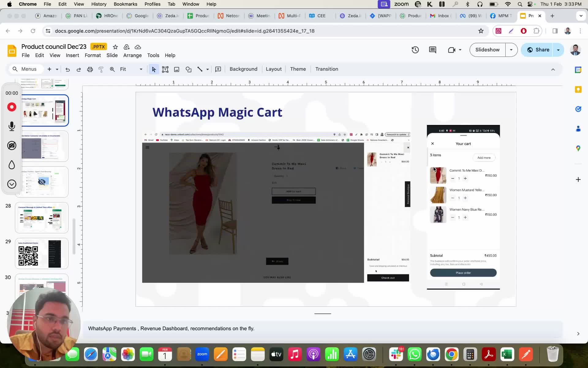
Task: Collapse the toolbar with chevron
Action: pos(553,69)
